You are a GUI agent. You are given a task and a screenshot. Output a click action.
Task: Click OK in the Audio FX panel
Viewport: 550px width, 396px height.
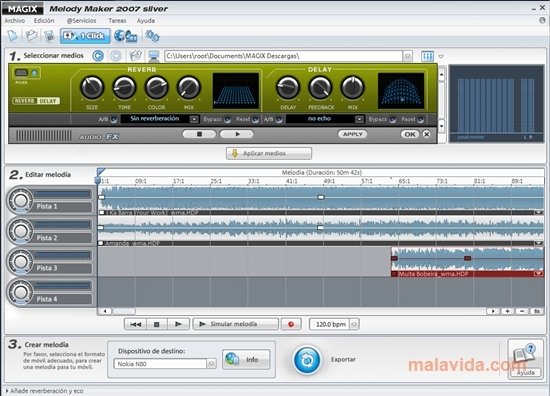pyautogui.click(x=410, y=134)
